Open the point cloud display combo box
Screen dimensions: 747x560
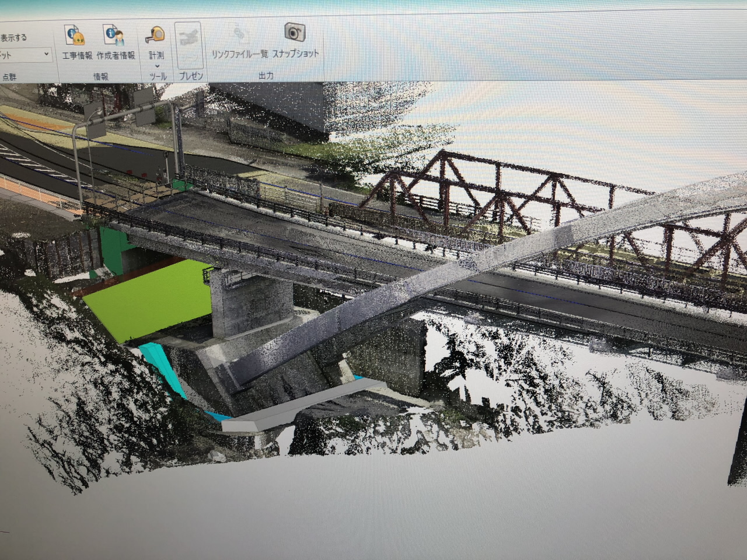(x=26, y=55)
